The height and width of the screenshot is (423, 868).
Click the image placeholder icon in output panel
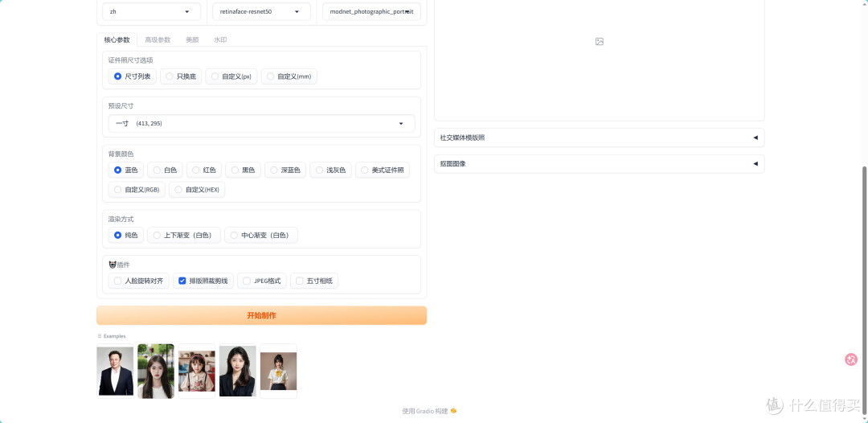599,42
